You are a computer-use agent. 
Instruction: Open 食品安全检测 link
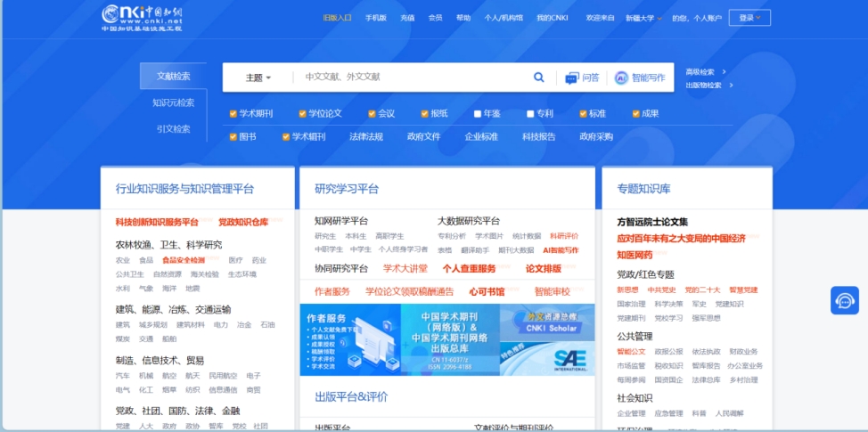coord(184,260)
